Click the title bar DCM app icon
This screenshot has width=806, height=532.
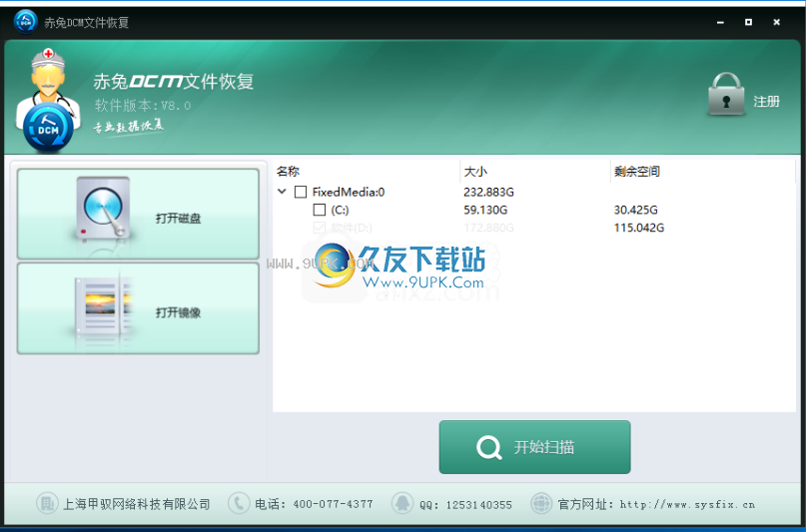click(x=25, y=22)
